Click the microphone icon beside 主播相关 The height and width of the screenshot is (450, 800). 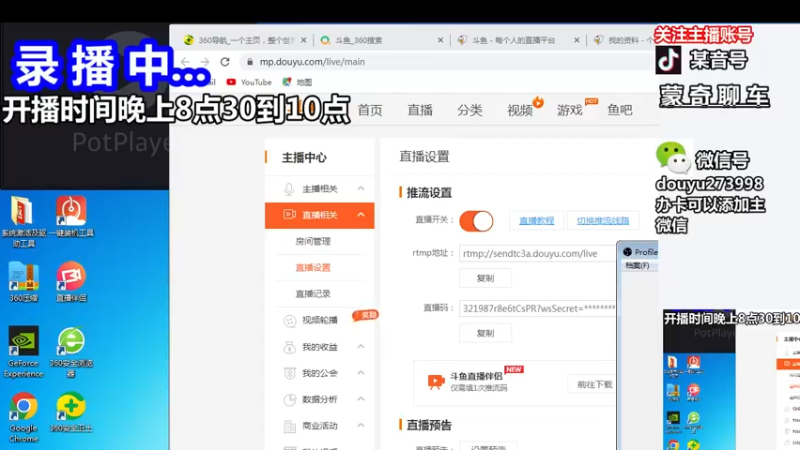(289, 189)
